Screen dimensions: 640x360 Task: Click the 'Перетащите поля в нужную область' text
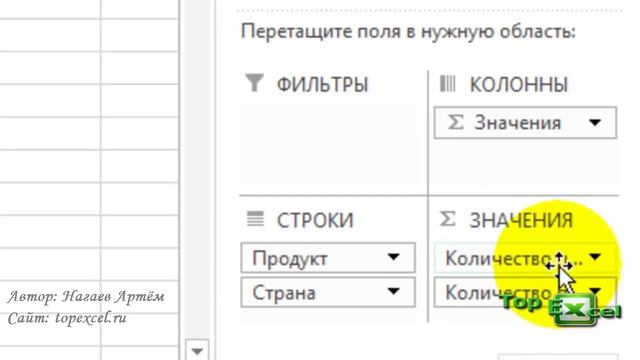408,32
